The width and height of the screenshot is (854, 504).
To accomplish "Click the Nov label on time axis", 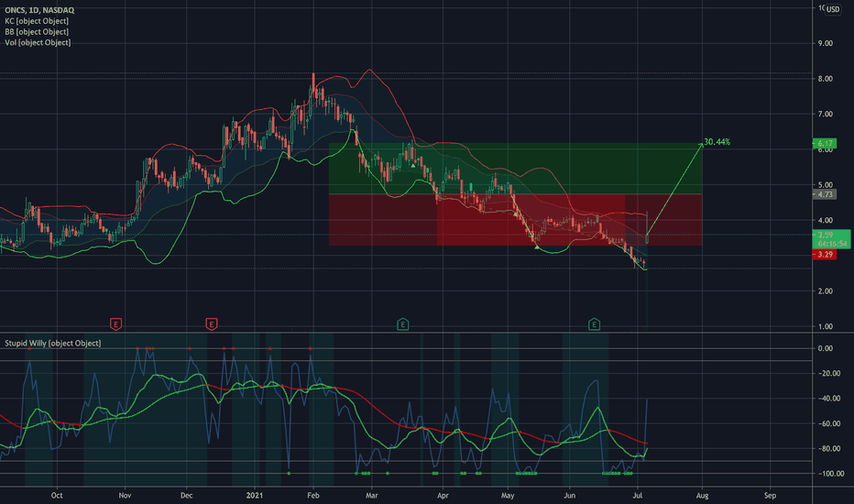I will coord(125,495).
